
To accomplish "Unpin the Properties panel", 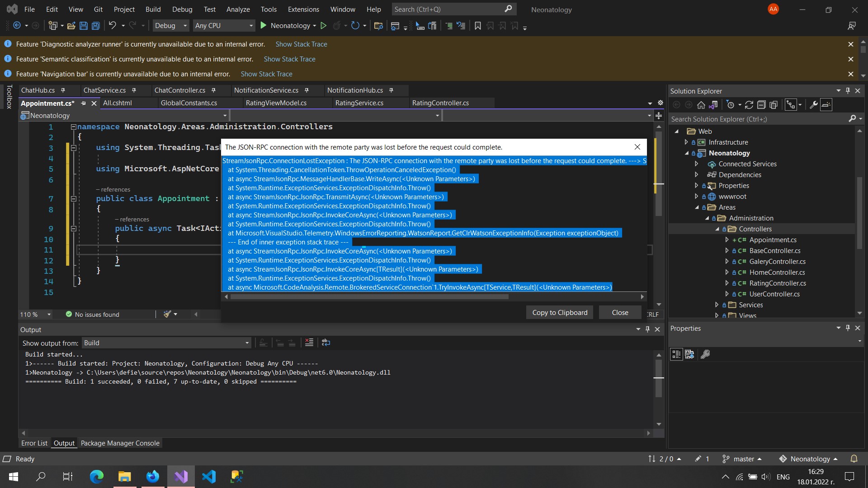I will (x=848, y=328).
